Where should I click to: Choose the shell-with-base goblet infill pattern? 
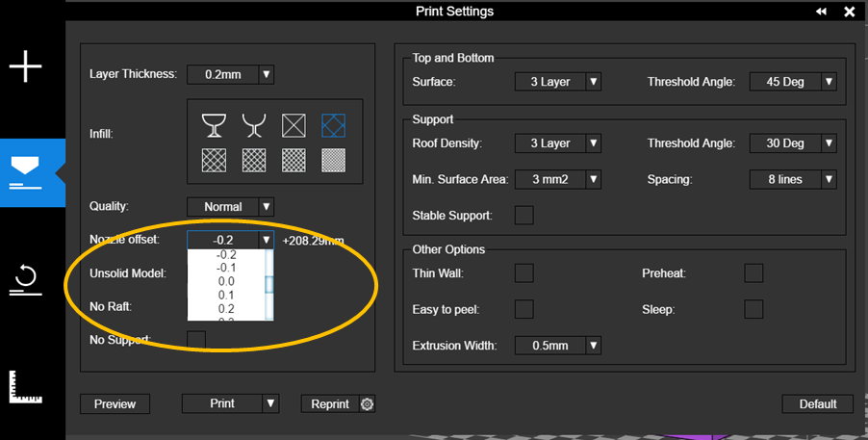tap(213, 125)
